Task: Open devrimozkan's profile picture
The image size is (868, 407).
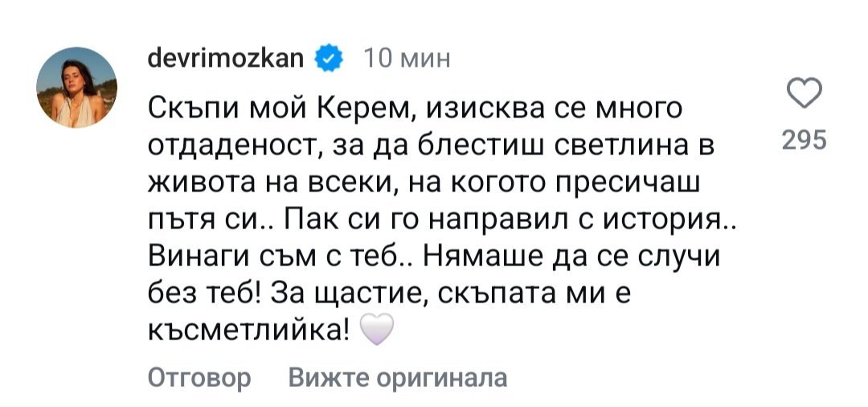Action: (x=77, y=87)
